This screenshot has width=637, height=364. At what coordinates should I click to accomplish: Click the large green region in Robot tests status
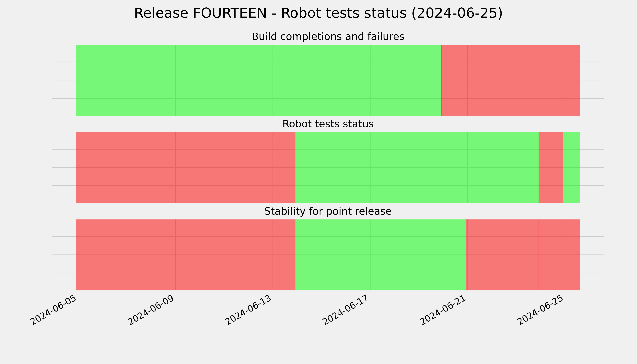pyautogui.click(x=417, y=167)
